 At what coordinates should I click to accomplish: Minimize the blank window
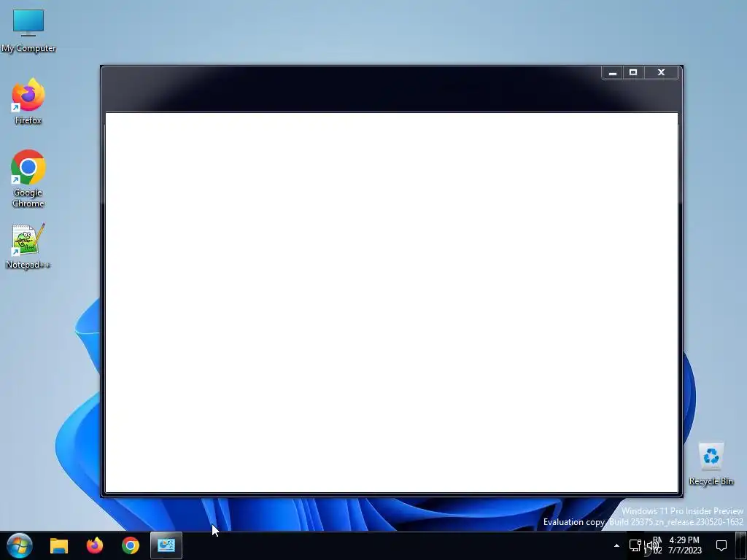pyautogui.click(x=613, y=72)
